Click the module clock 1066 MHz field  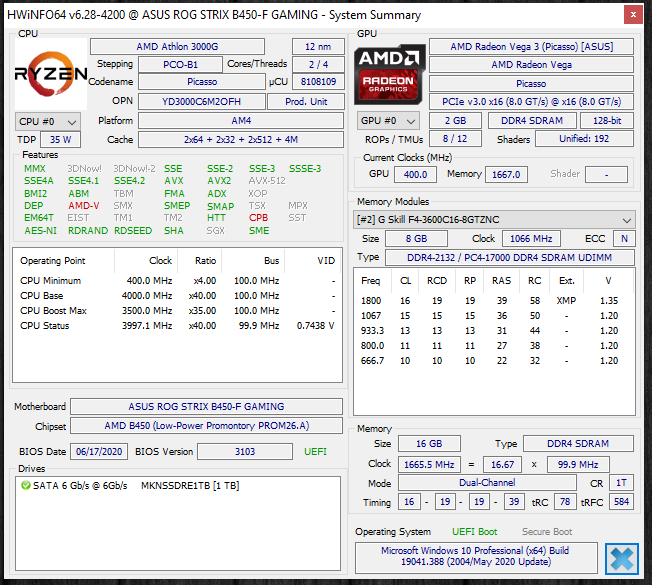pyautogui.click(x=531, y=239)
